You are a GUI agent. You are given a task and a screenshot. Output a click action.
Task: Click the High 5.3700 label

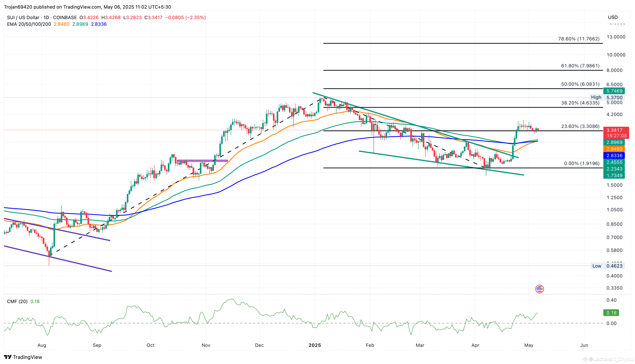(x=608, y=97)
